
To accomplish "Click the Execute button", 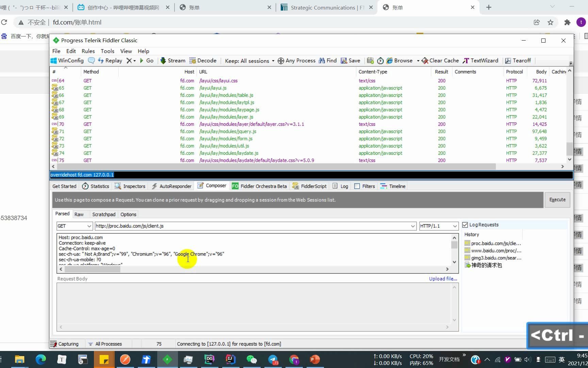I will click(557, 200).
